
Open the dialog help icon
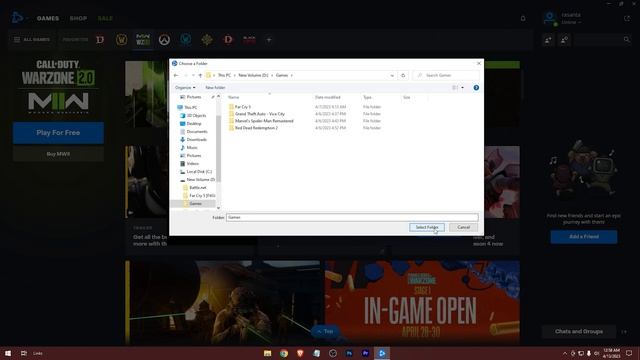(476, 88)
